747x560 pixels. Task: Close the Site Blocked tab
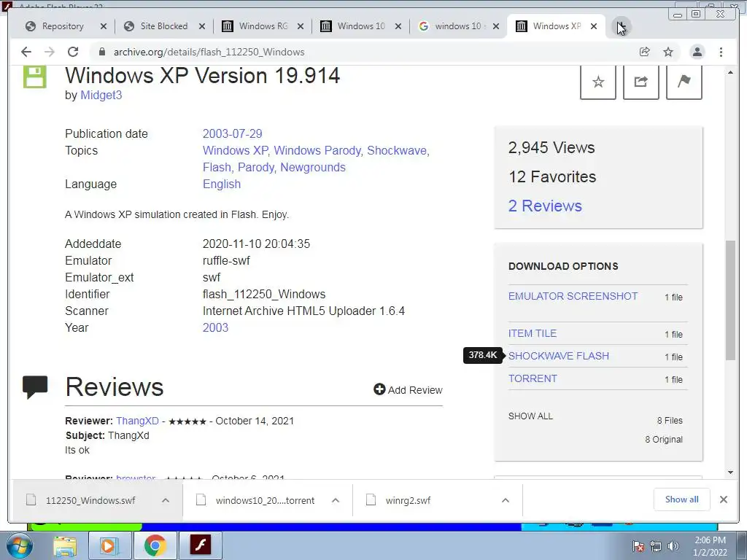202,26
